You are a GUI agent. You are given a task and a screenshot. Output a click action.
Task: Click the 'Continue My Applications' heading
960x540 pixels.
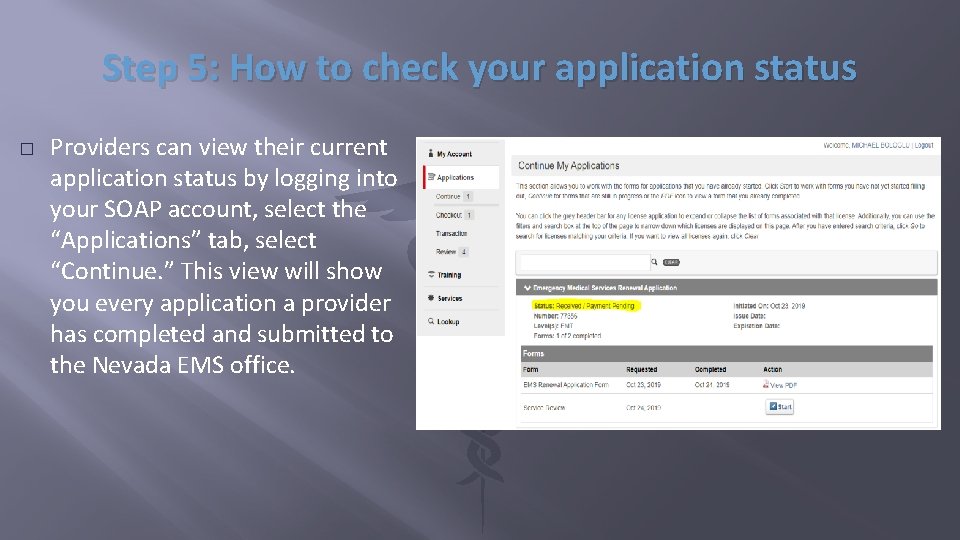[x=568, y=165]
